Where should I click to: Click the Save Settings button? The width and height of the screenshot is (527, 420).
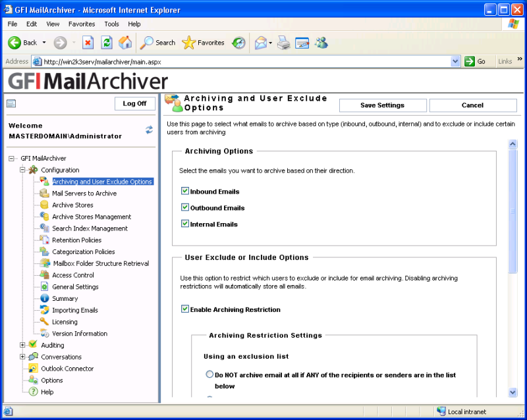pyautogui.click(x=383, y=105)
